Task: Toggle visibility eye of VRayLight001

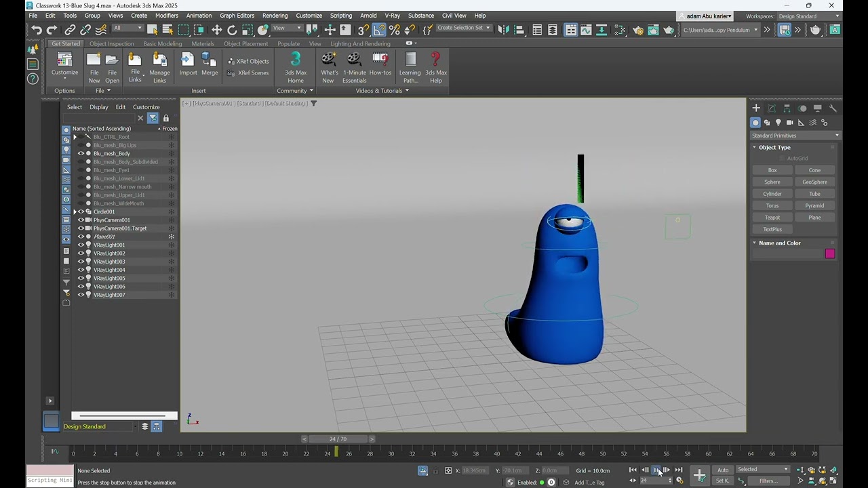Action: (x=81, y=245)
